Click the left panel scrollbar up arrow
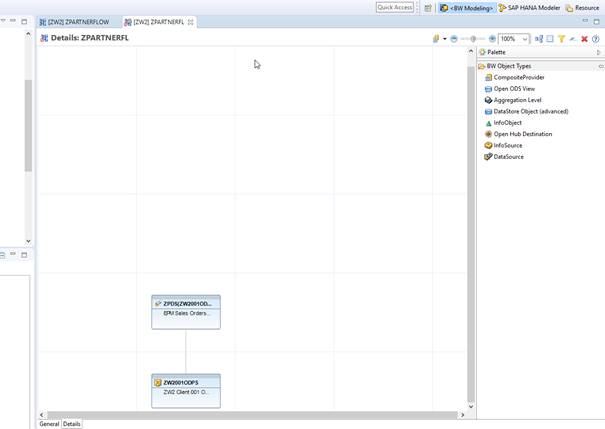This screenshot has height=429, width=605. (x=28, y=34)
